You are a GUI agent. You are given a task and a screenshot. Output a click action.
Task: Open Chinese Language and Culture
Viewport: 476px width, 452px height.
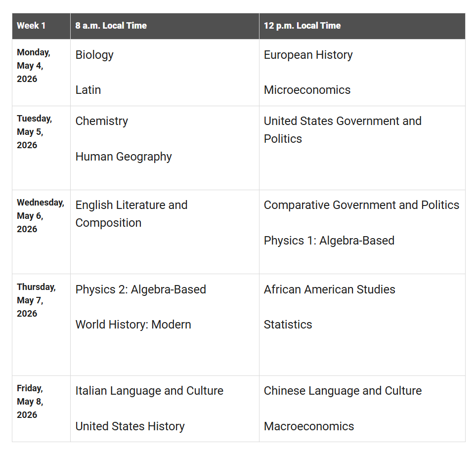coord(343,391)
